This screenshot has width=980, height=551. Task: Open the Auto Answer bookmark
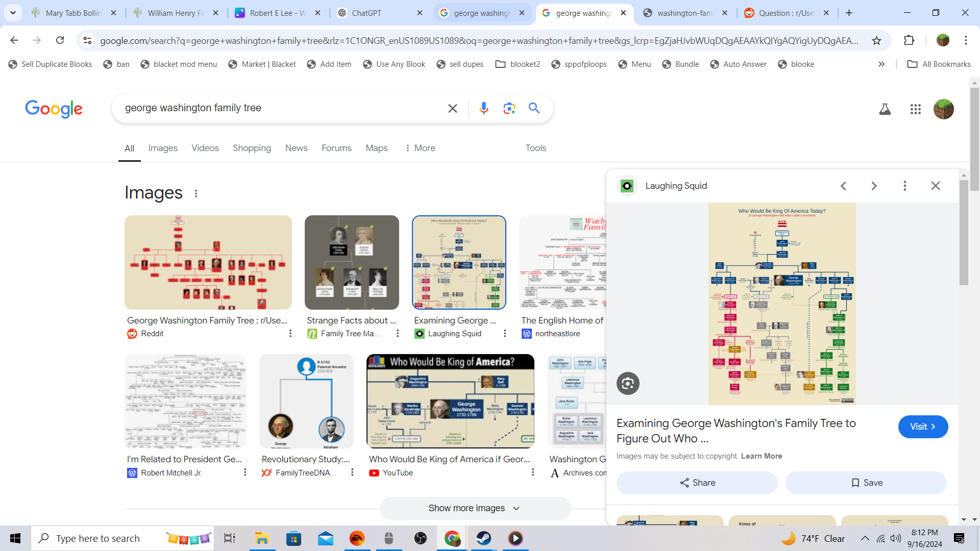738,64
